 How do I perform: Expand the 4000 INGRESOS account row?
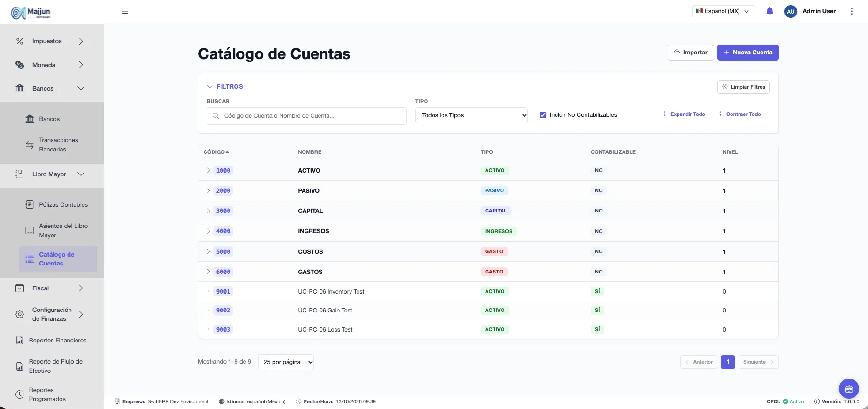tap(208, 231)
